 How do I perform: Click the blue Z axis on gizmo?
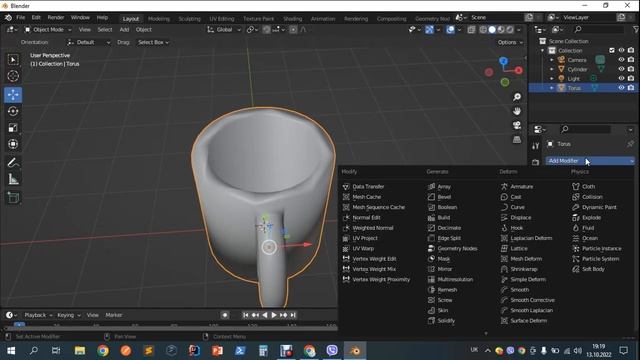pos(504,61)
